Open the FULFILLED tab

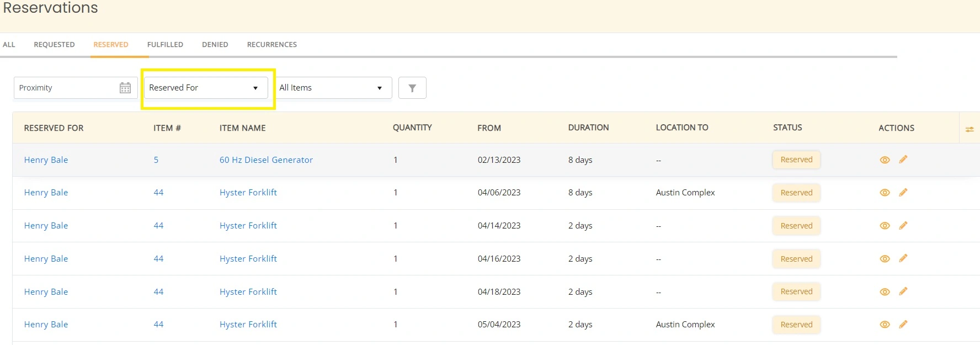pos(165,45)
